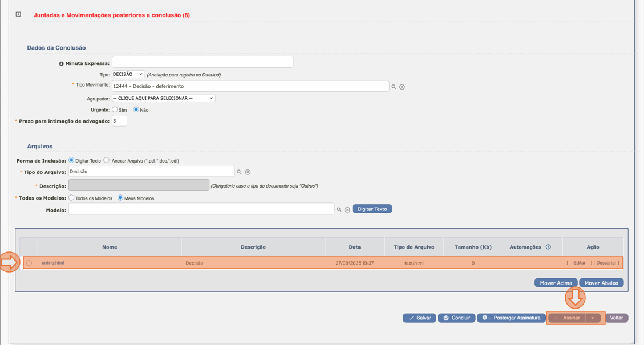
Task: Click the info icon beside Minuta Expressa
Action: coord(61,63)
